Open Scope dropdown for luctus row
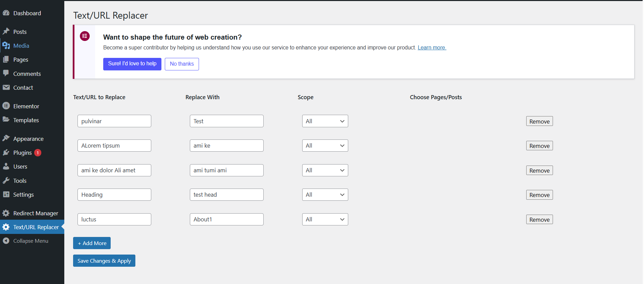Image resolution: width=644 pixels, height=284 pixels. 325,219
